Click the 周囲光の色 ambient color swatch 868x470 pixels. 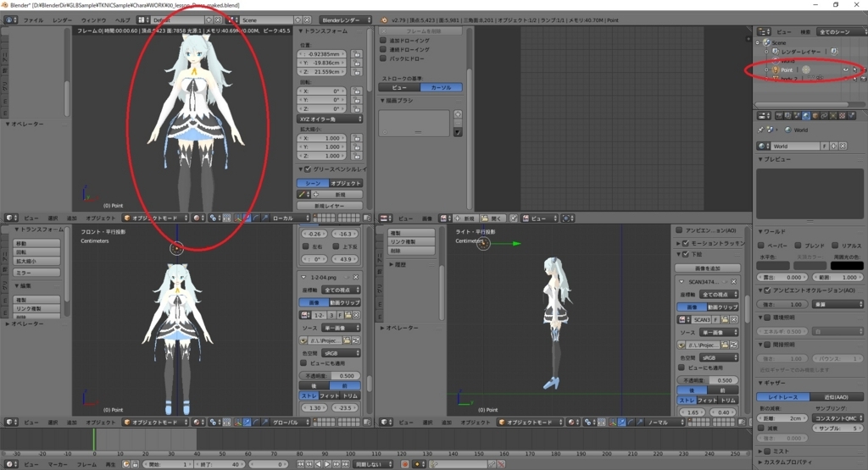(847, 266)
